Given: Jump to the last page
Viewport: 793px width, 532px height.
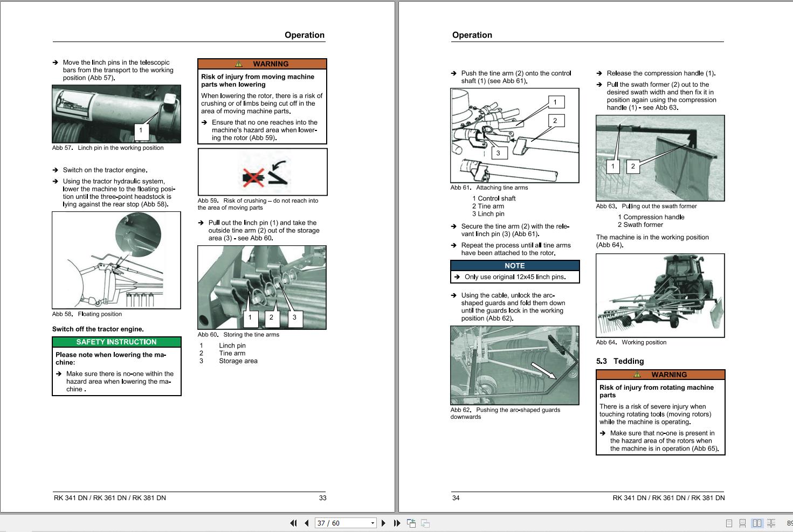Looking at the screenshot, I should point(397,523).
